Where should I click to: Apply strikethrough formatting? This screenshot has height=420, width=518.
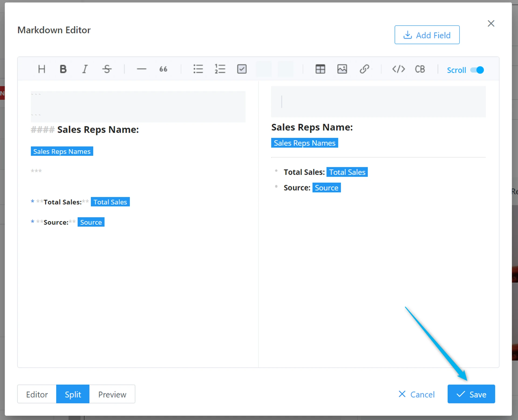pos(107,69)
